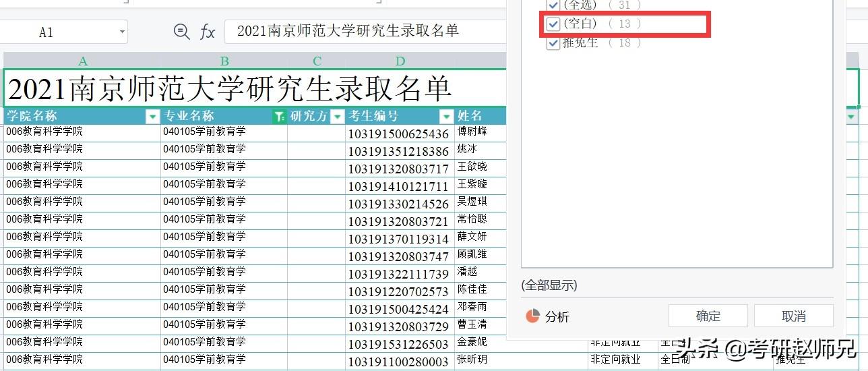Select column D header
The width and height of the screenshot is (868, 371).
400,61
